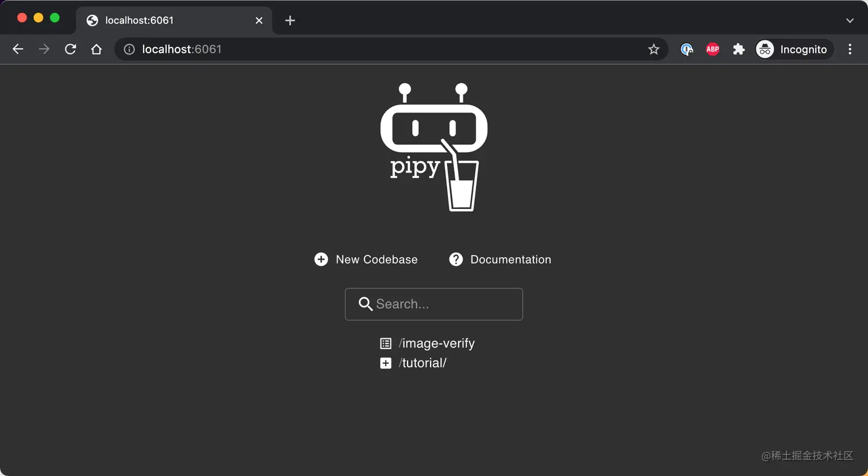Focus the Search input field
The width and height of the screenshot is (868, 476).
(433, 304)
